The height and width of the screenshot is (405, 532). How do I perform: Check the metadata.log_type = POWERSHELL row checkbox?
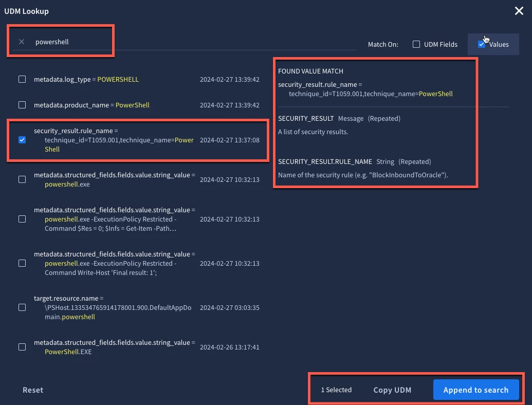[22, 79]
